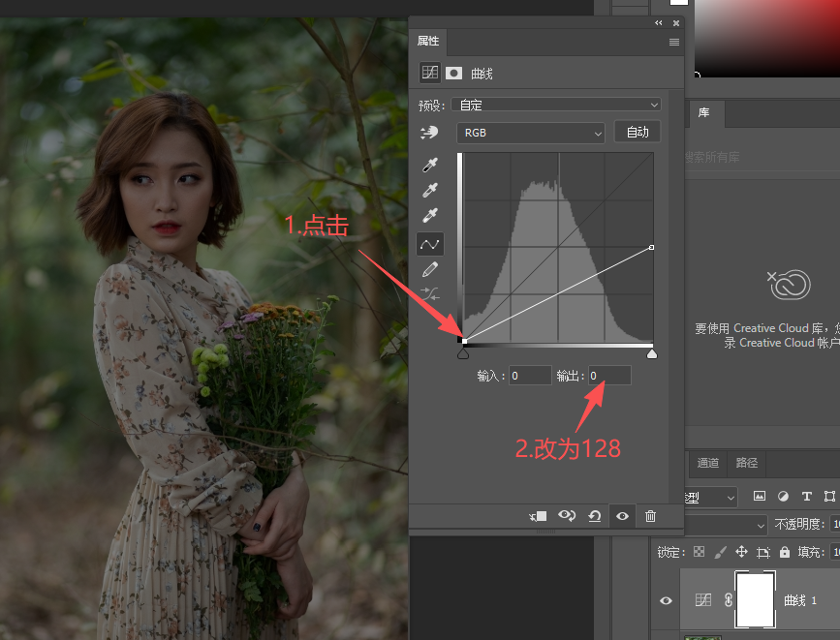Open the layer filter type dropdown
The image size is (840, 640).
point(710,498)
